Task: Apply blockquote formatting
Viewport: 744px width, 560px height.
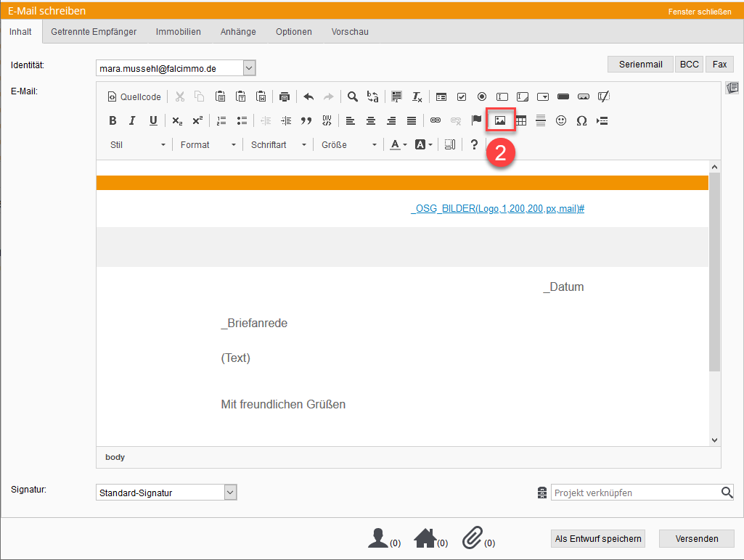Action: click(306, 121)
